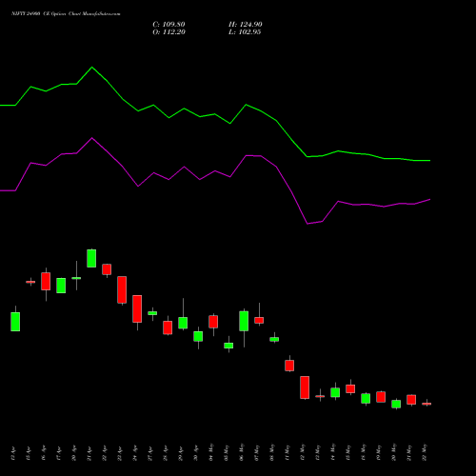Click the 'H: 124.90' high value
This screenshot has width=476, height=476.
point(246,25)
